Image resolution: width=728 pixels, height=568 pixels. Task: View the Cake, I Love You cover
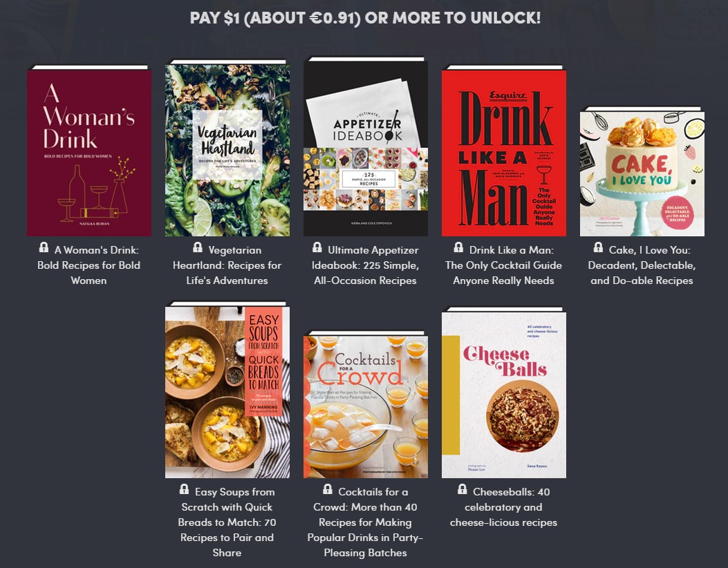642,171
